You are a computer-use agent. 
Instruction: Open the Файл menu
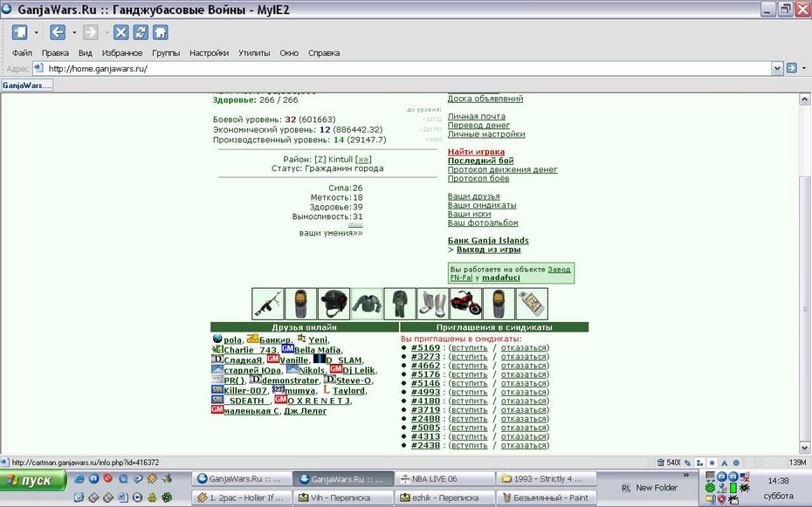pos(23,52)
